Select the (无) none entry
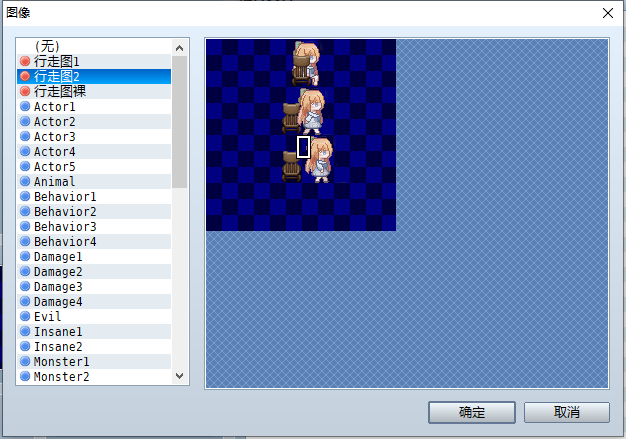This screenshot has height=439, width=626. click(x=94, y=46)
